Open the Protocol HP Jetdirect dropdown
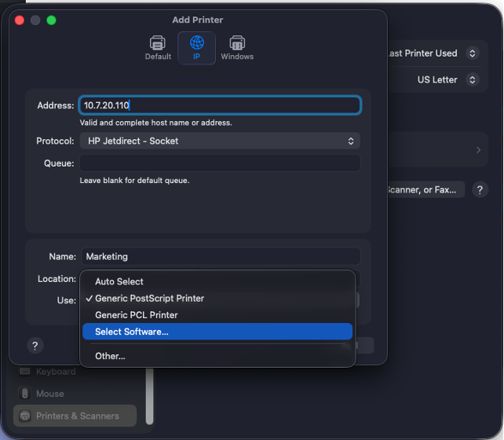Viewport: 504px width, 440px height. pos(220,141)
